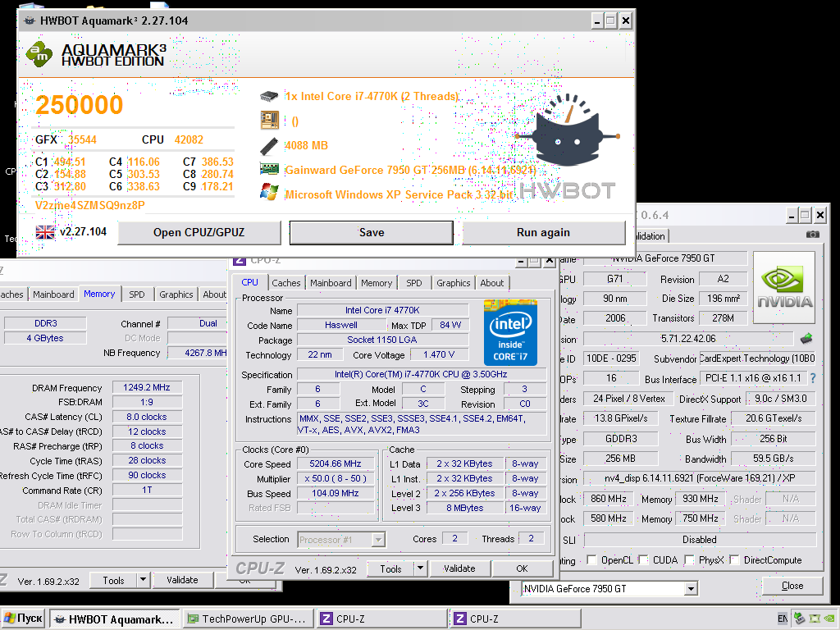Switch to Memory tab in front CPU-Z

[x=376, y=283]
